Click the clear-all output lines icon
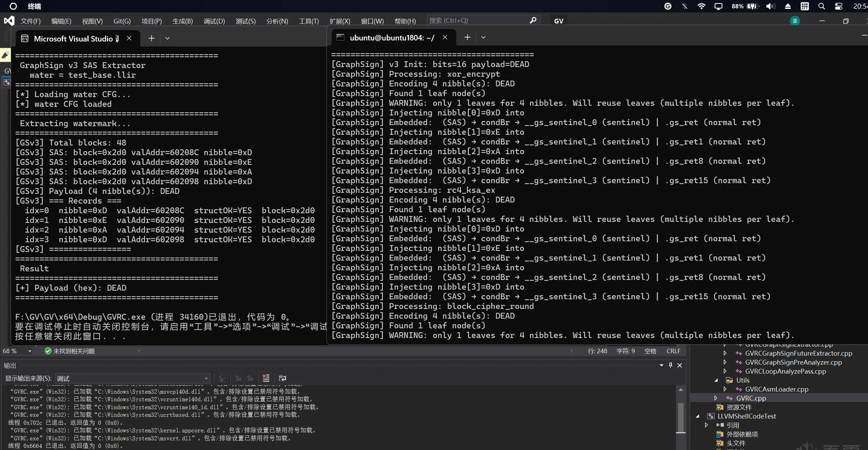Image resolution: width=868 pixels, height=450 pixels. (x=266, y=378)
